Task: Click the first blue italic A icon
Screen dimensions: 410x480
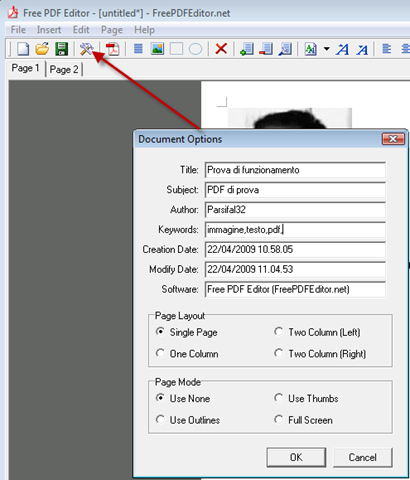Action: tap(342, 50)
